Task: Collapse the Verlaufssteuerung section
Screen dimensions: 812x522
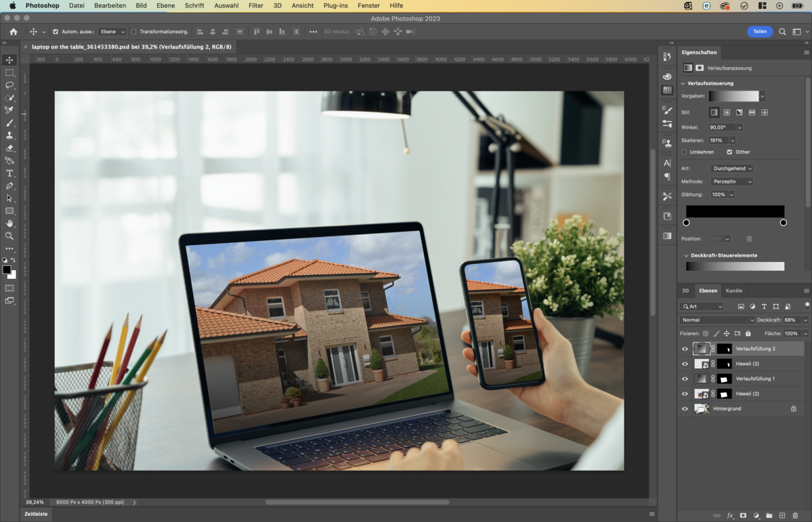Action: pyautogui.click(x=683, y=83)
